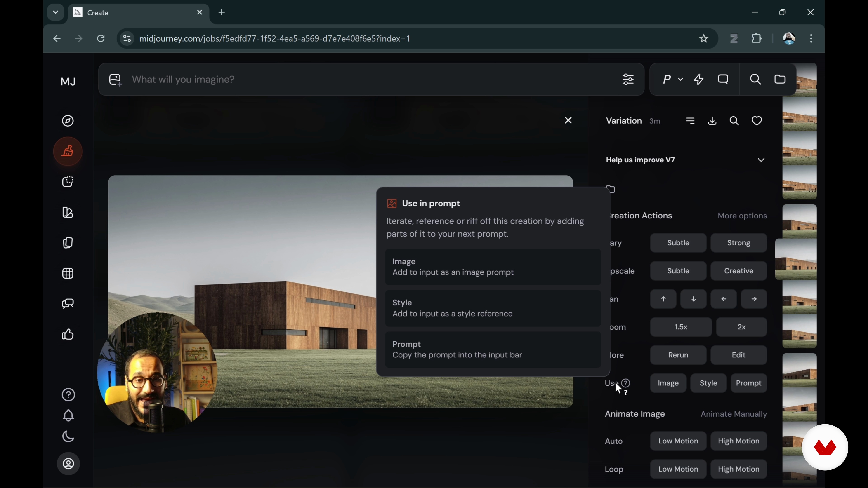Select Style option in Use in prompt popup

point(493,308)
